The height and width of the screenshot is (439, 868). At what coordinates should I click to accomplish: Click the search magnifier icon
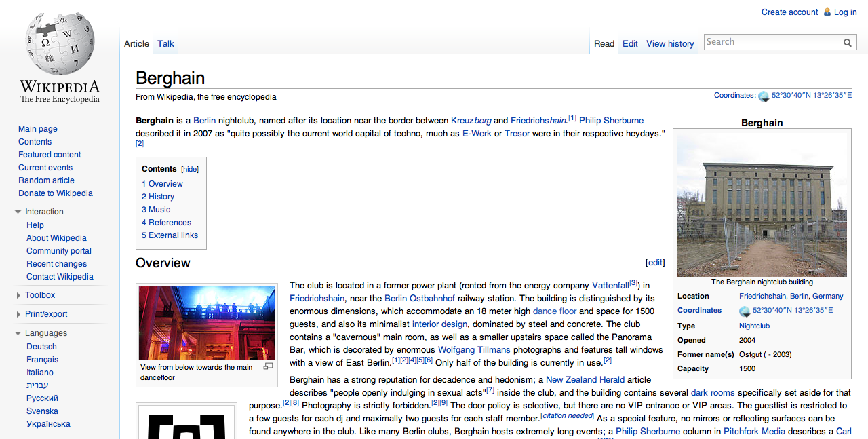(x=848, y=43)
